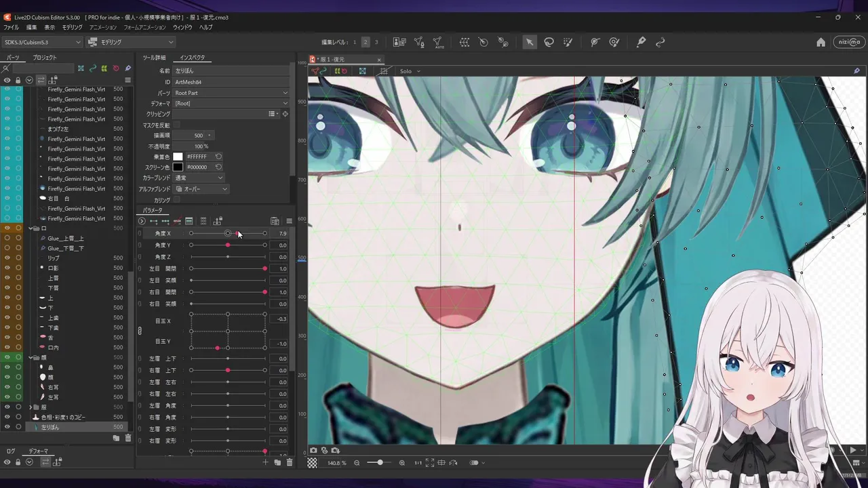
Task: Open the カラーブレンド 通常 dropdown
Action: pyautogui.click(x=199, y=178)
